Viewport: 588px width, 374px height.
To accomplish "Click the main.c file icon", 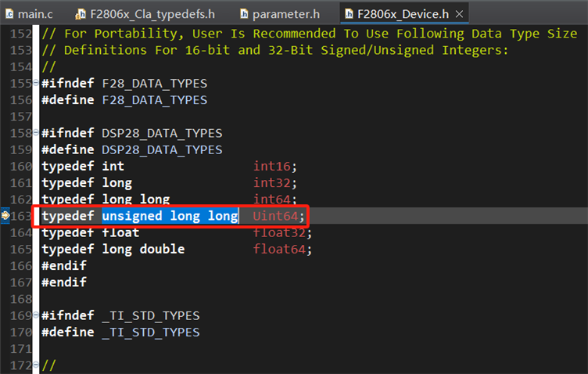I will pyautogui.click(x=9, y=13).
